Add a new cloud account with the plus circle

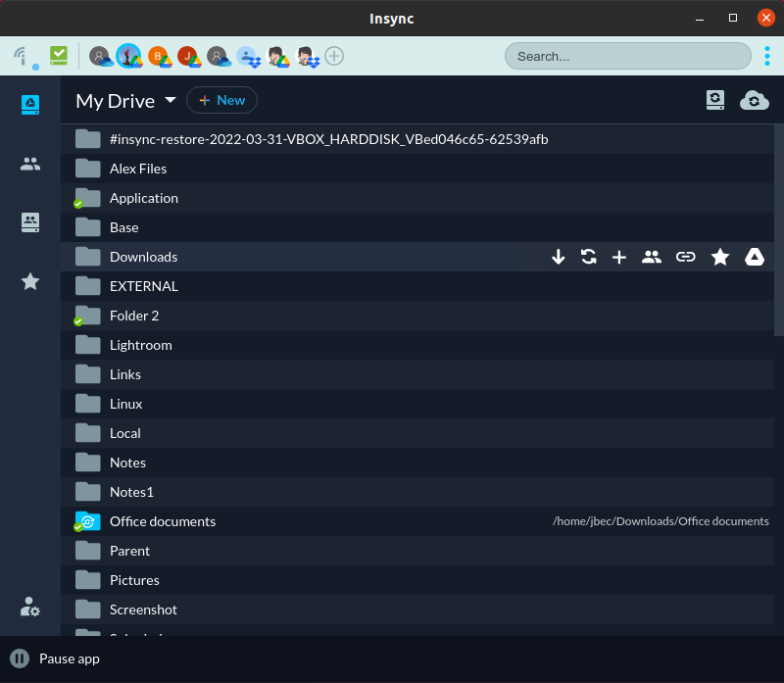(334, 56)
